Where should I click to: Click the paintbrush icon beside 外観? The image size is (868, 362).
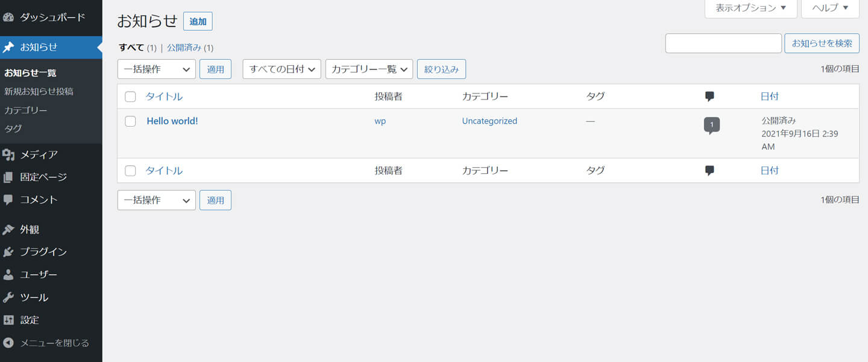[x=8, y=230]
